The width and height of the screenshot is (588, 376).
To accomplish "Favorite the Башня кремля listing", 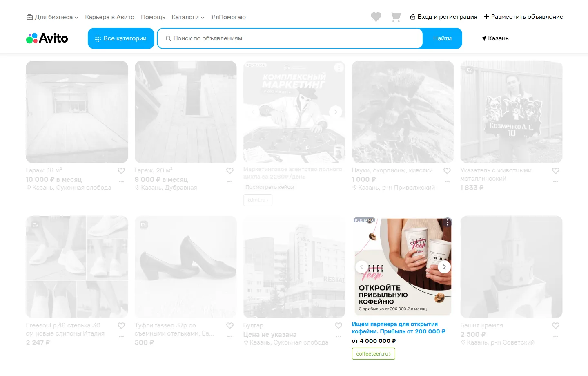I will [x=556, y=326].
